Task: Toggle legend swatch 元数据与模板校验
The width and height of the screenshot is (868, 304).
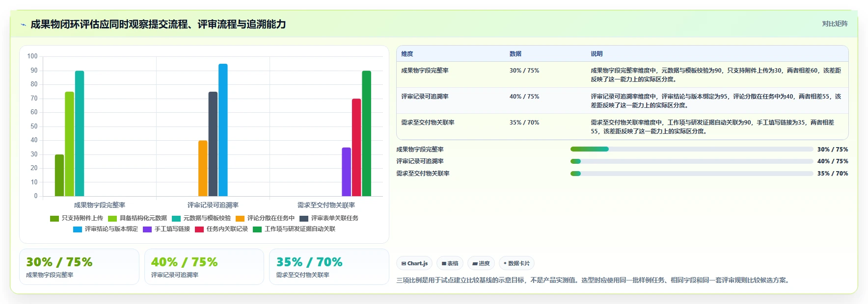Action: tap(176, 218)
